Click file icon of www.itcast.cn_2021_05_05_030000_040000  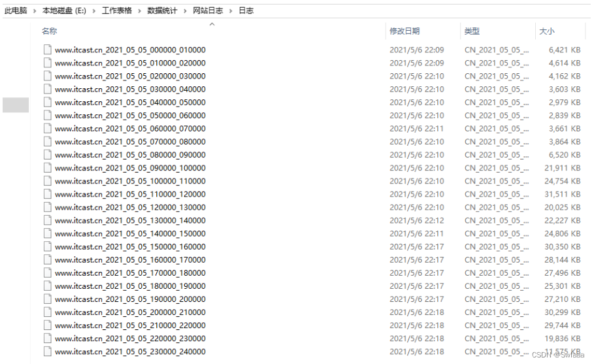tap(47, 89)
